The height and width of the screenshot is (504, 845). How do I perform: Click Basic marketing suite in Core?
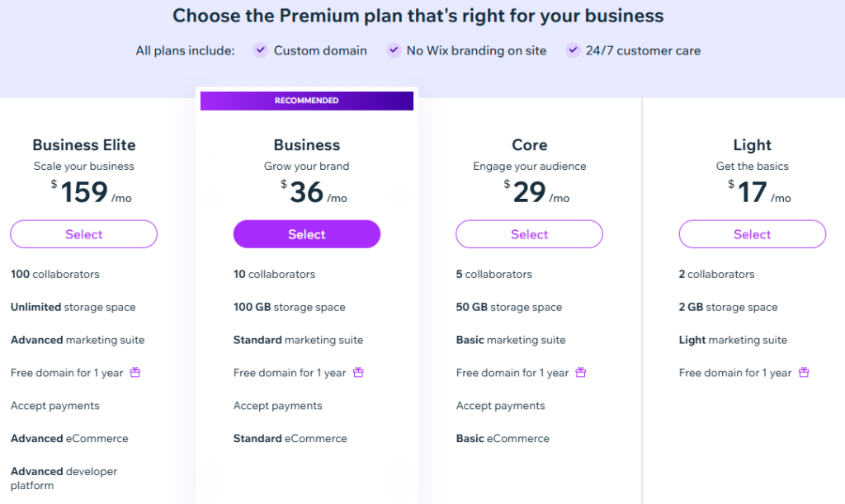click(510, 340)
